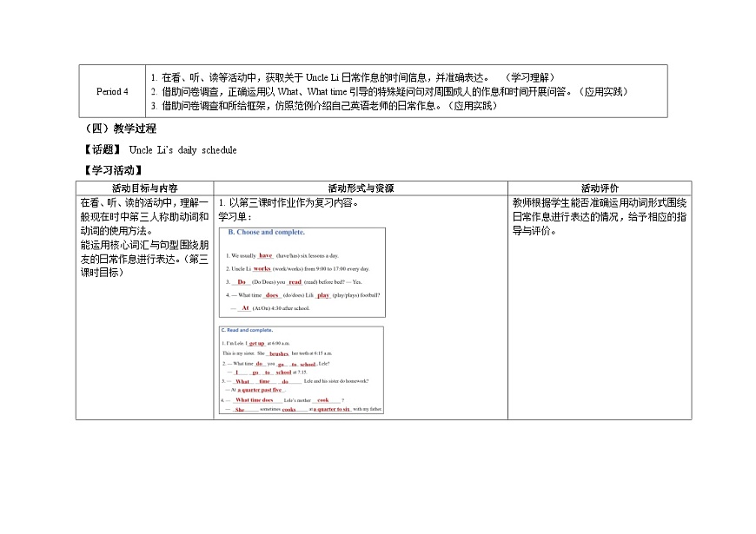Click the 【话题】 label
Image resolution: width=756 pixels, height=534 pixels.
(x=103, y=150)
